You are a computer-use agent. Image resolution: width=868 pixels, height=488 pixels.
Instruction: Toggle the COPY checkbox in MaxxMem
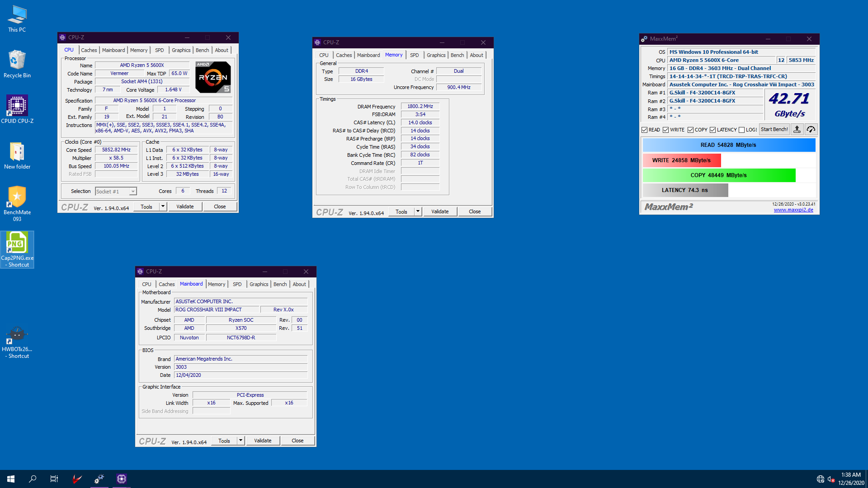click(x=690, y=130)
